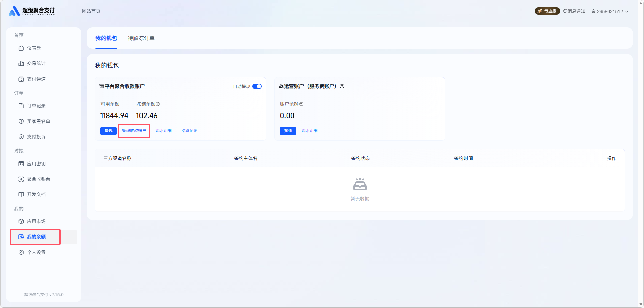The image size is (644, 308).
Task: Open the 管理收款账户 link
Action: click(134, 131)
